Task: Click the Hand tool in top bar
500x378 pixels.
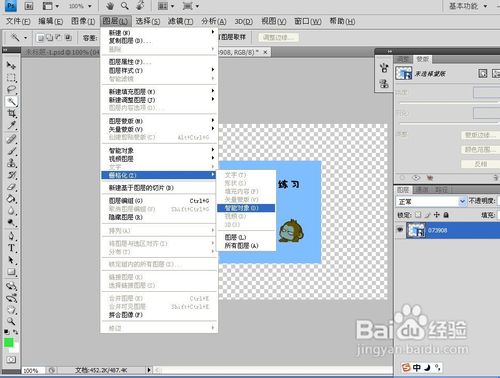Action: 110,6
